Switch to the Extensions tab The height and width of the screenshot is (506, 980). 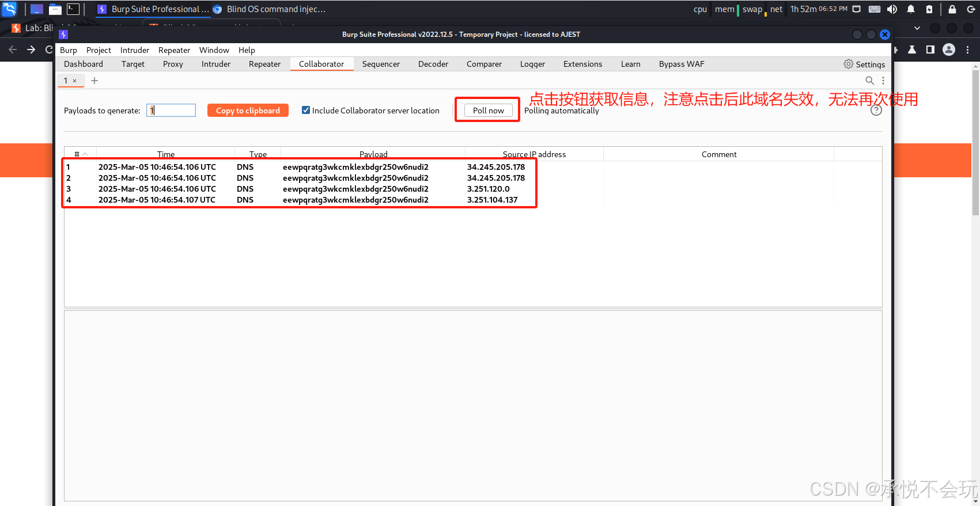[x=582, y=64]
